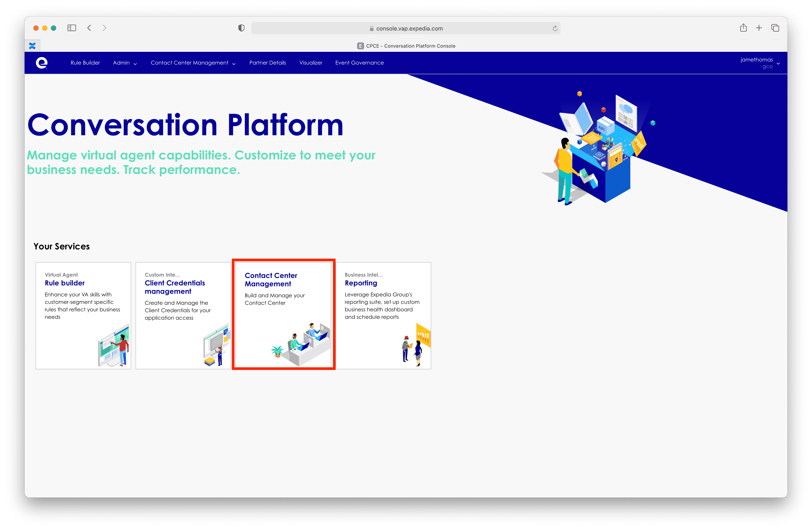The width and height of the screenshot is (812, 530).
Task: Show the tab overview
Action: 775,28
